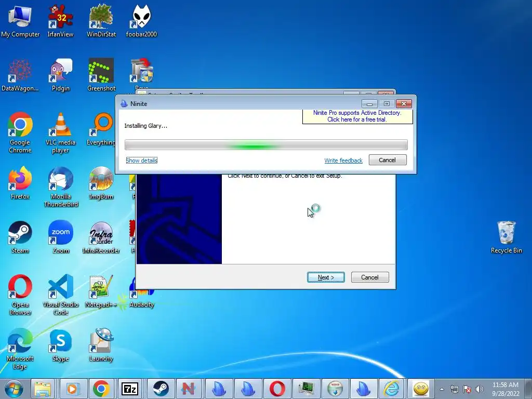Switch to Steam in the taskbar
Screen dimensions: 532x399
tap(161, 389)
